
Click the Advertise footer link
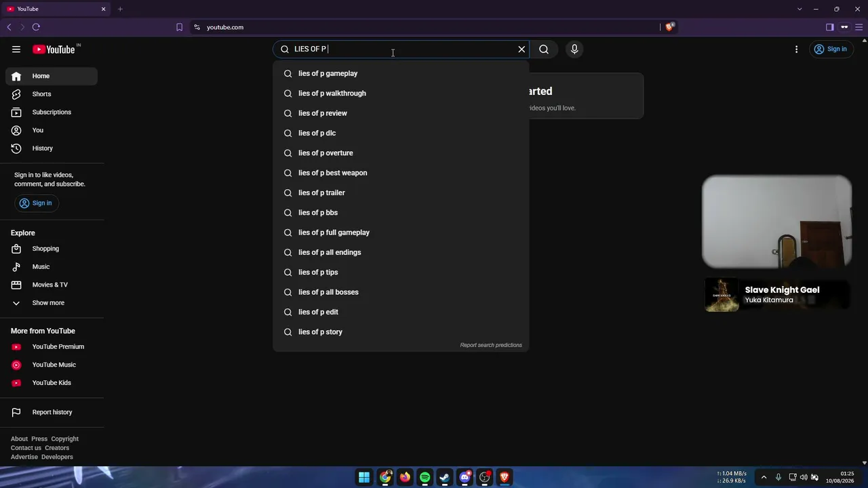[24, 457]
